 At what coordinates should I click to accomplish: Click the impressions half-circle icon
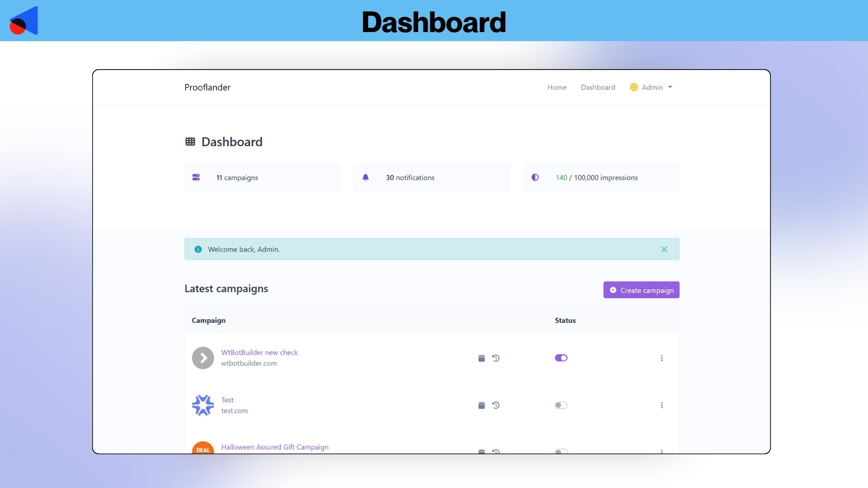tap(535, 178)
